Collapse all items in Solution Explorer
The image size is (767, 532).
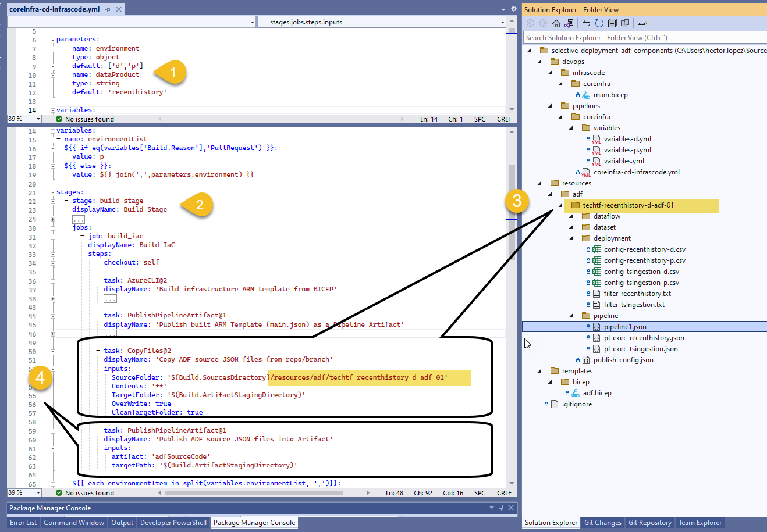click(613, 23)
